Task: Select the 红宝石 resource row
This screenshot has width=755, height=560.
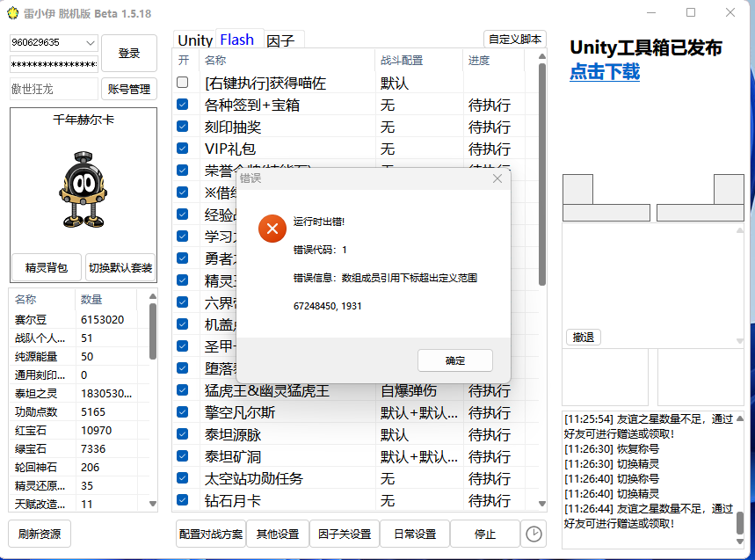Action: [79, 431]
